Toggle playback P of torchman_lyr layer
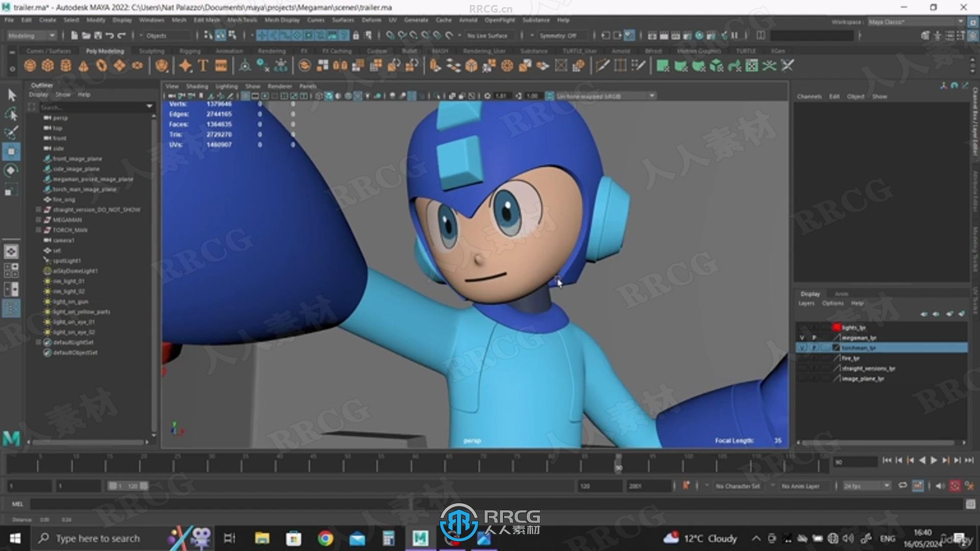980x551 pixels. pos(814,348)
